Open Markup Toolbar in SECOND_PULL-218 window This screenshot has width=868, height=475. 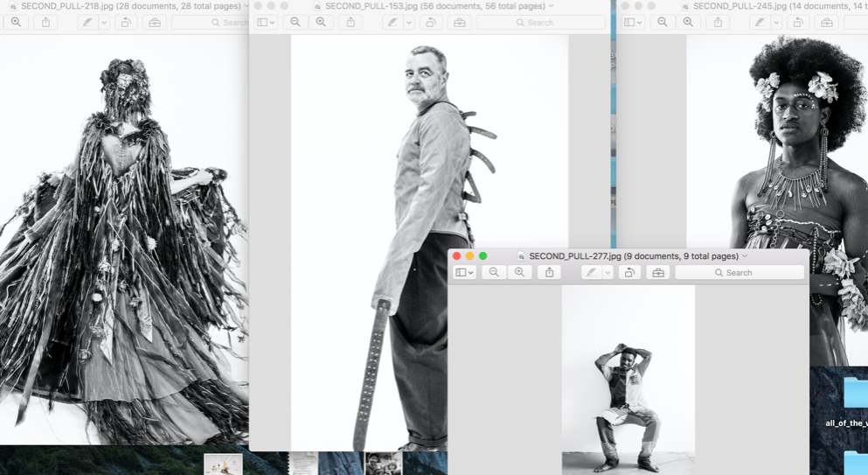pyautogui.click(x=155, y=22)
